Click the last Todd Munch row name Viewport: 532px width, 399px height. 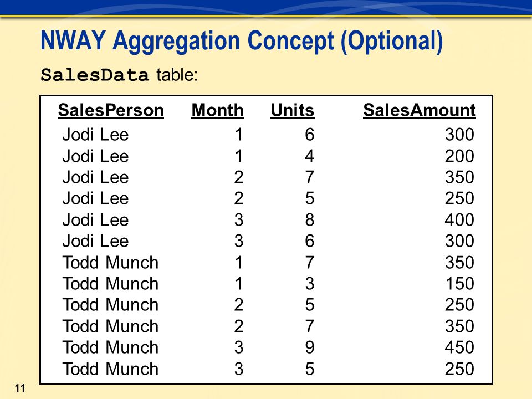[x=111, y=369]
